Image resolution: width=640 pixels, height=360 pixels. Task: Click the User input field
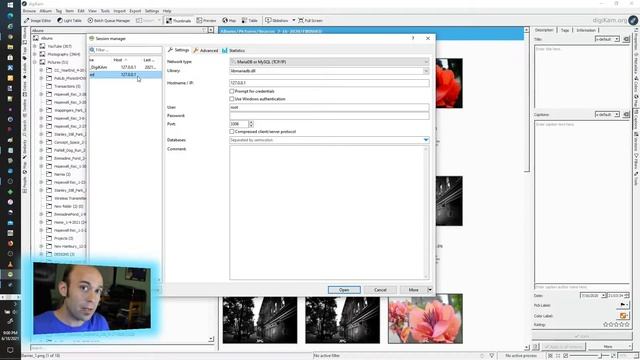click(329, 107)
